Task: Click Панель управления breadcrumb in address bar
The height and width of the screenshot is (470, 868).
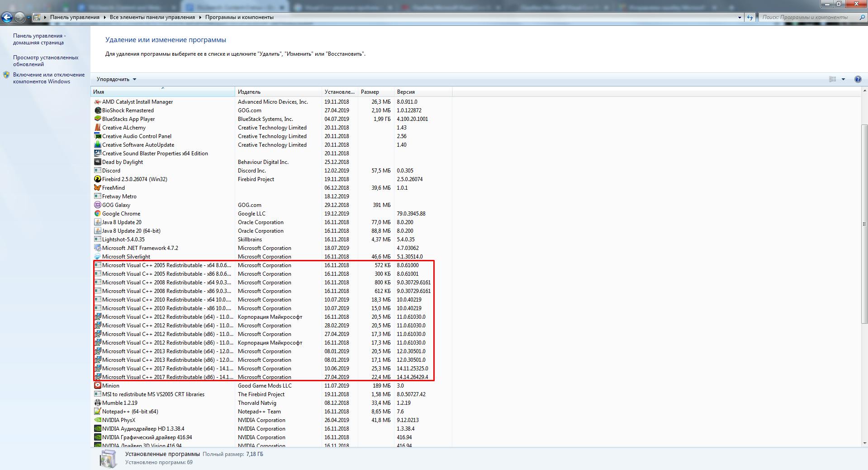Action: pyautogui.click(x=75, y=17)
